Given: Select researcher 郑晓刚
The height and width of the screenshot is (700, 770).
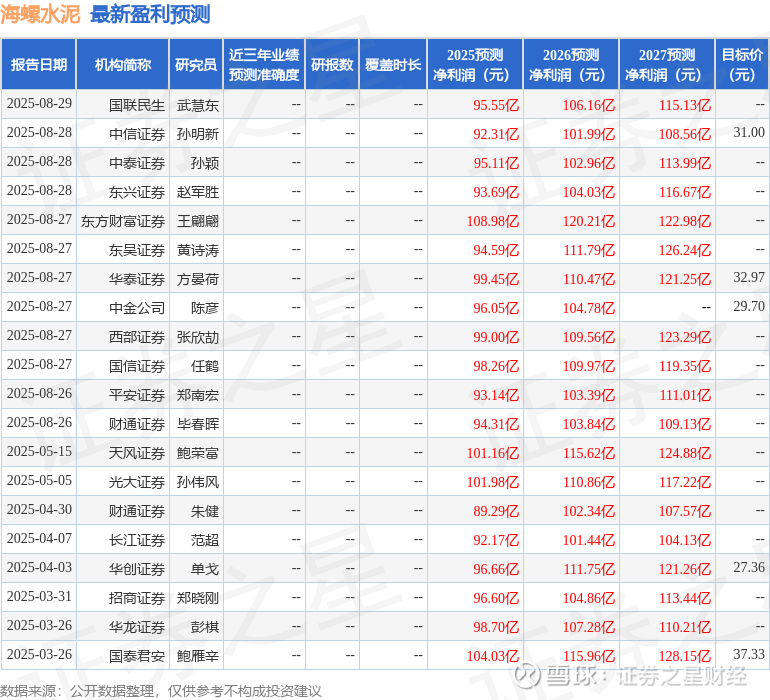Looking at the screenshot, I should point(197,598).
